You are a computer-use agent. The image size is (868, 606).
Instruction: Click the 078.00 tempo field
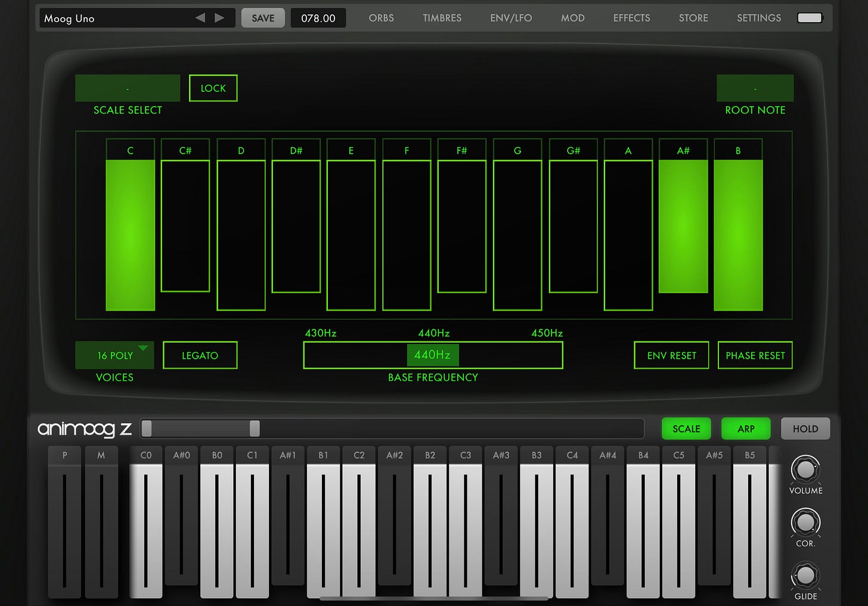[x=318, y=18]
